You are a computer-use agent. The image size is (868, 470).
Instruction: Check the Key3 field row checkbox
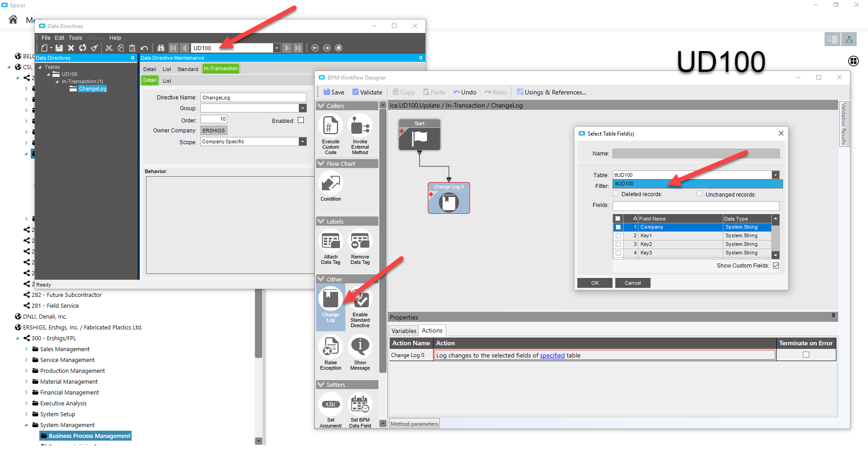(x=618, y=253)
